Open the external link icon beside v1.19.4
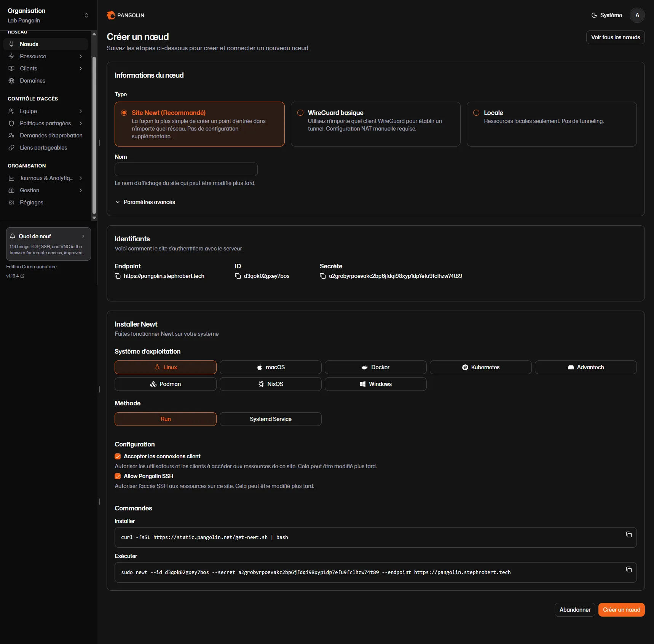This screenshot has width=654, height=644. point(22,276)
